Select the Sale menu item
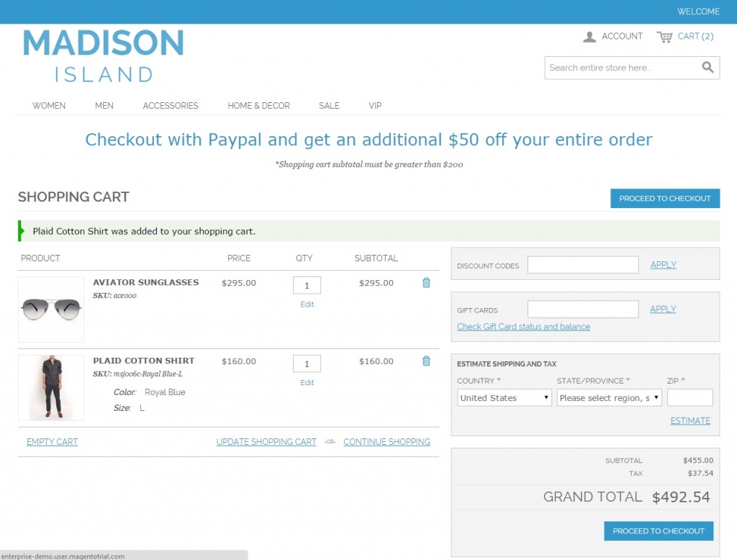 329,106
